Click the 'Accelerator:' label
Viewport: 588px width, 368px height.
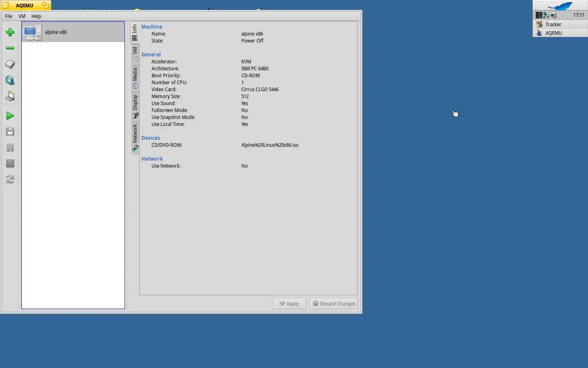click(164, 62)
